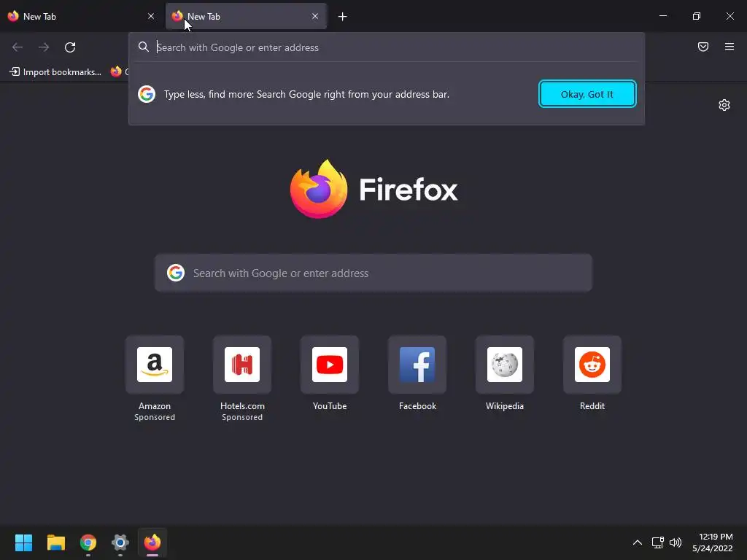Minimize the Firefox window
This screenshot has height=560, width=747.
[x=662, y=16]
